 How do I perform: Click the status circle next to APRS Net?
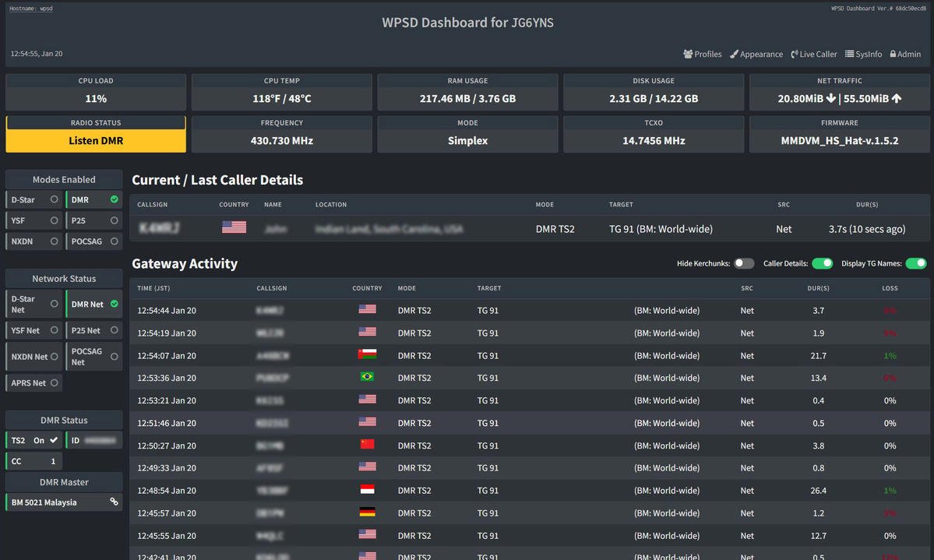(55, 382)
